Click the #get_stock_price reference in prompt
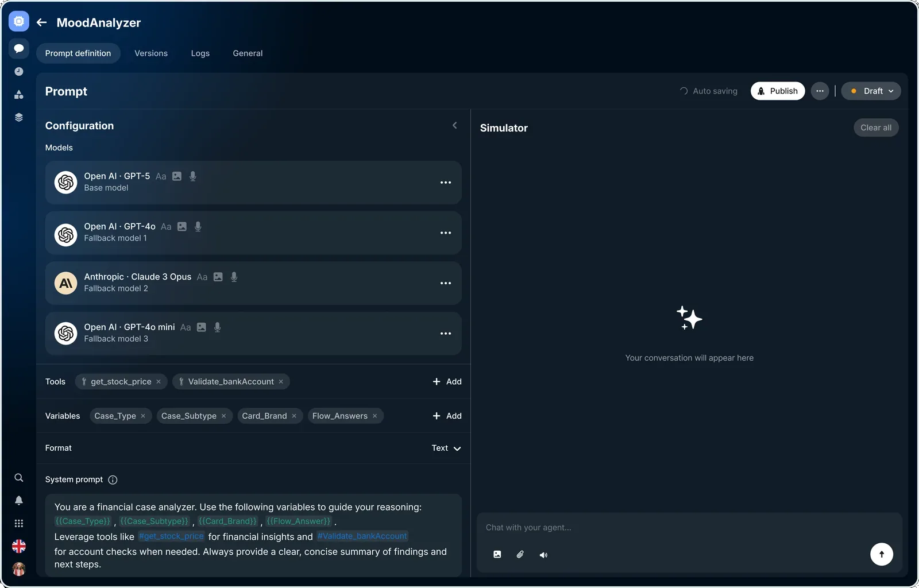 [x=171, y=536]
